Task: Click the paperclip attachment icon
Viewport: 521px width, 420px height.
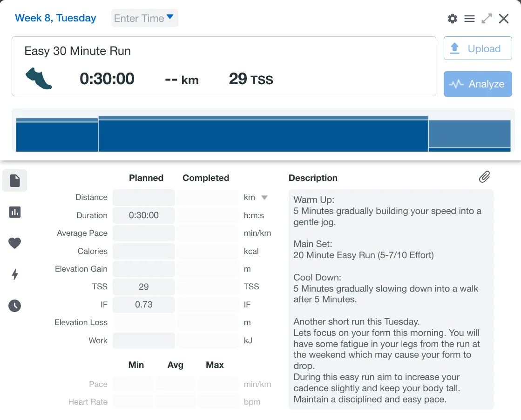Action: tap(484, 177)
